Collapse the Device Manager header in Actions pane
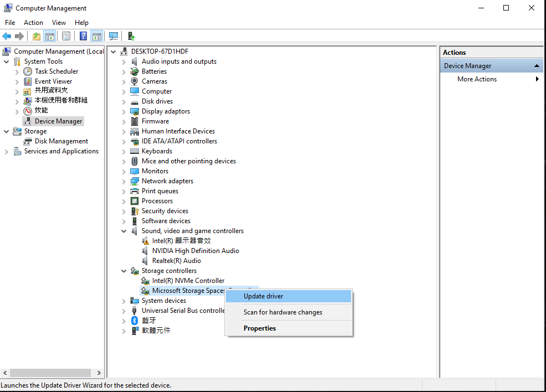The image size is (546, 392). coord(537,66)
